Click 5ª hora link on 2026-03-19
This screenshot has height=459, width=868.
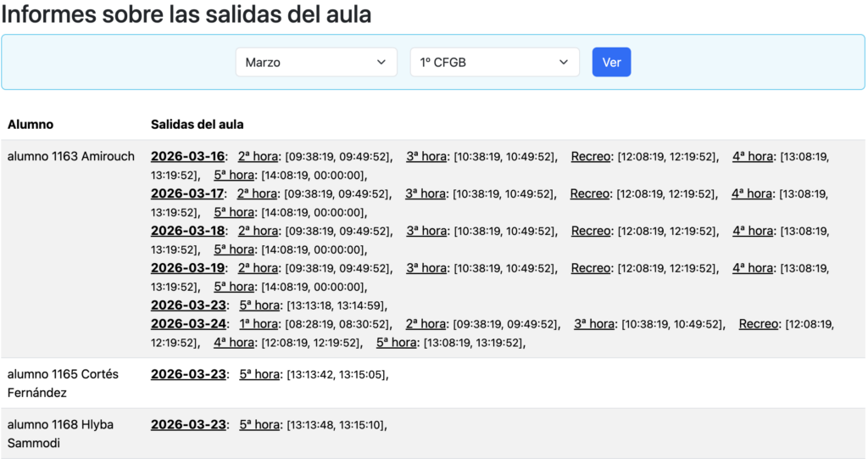(x=234, y=287)
